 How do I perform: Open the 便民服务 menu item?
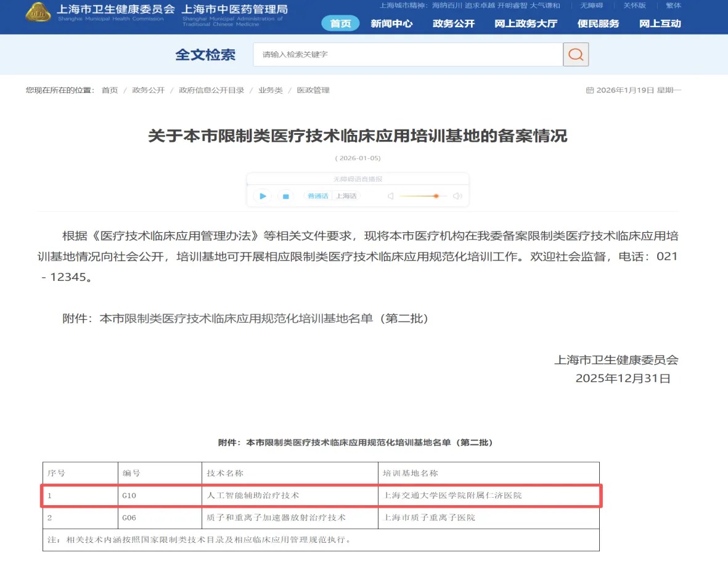(x=598, y=23)
